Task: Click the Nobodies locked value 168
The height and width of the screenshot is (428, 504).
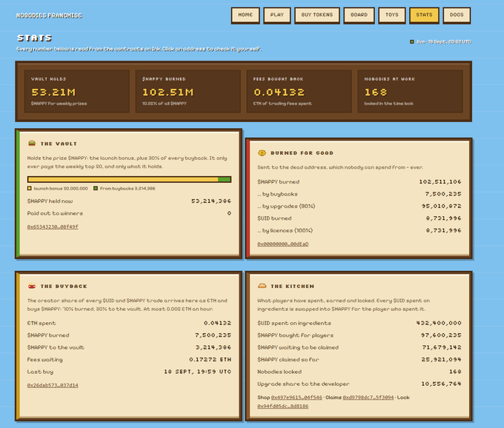Action: click(x=455, y=372)
